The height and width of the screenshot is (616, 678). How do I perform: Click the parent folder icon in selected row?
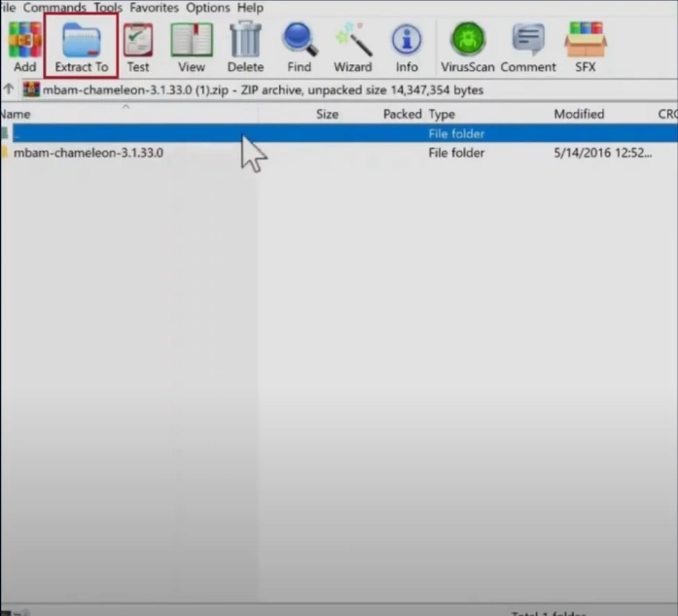pos(4,133)
